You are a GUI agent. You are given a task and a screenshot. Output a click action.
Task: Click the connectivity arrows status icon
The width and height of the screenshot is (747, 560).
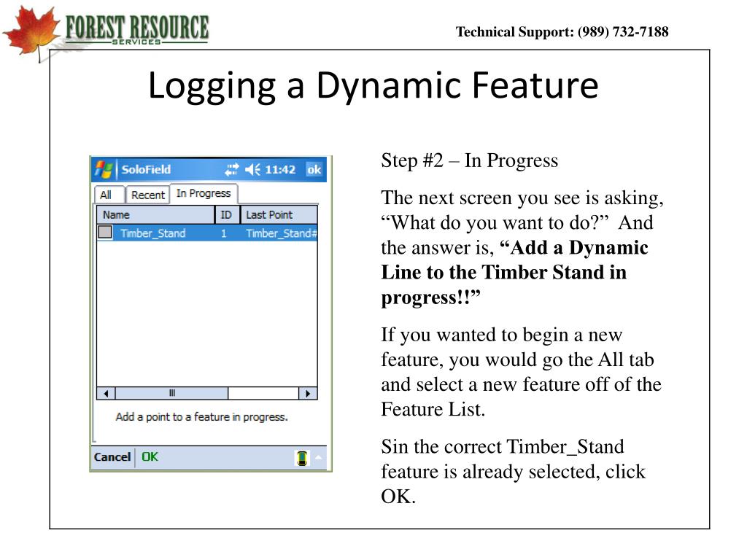coord(232,169)
